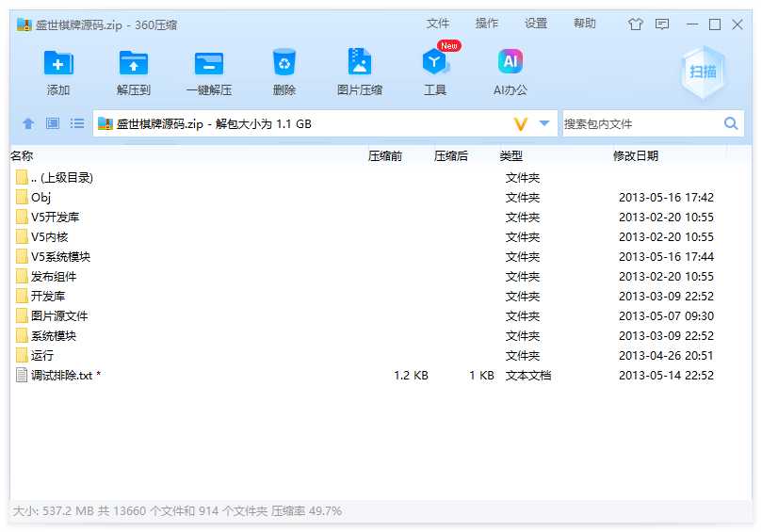This screenshot has height=532, width=762.
Task: Click the 删除 (Delete) trash icon
Action: (x=284, y=62)
